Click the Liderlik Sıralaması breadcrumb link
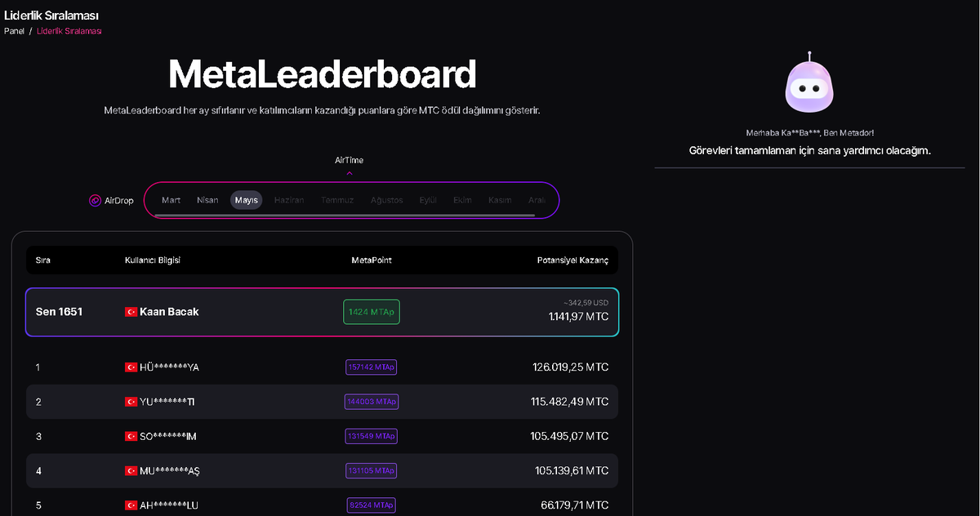The width and height of the screenshot is (980, 516). click(x=69, y=31)
